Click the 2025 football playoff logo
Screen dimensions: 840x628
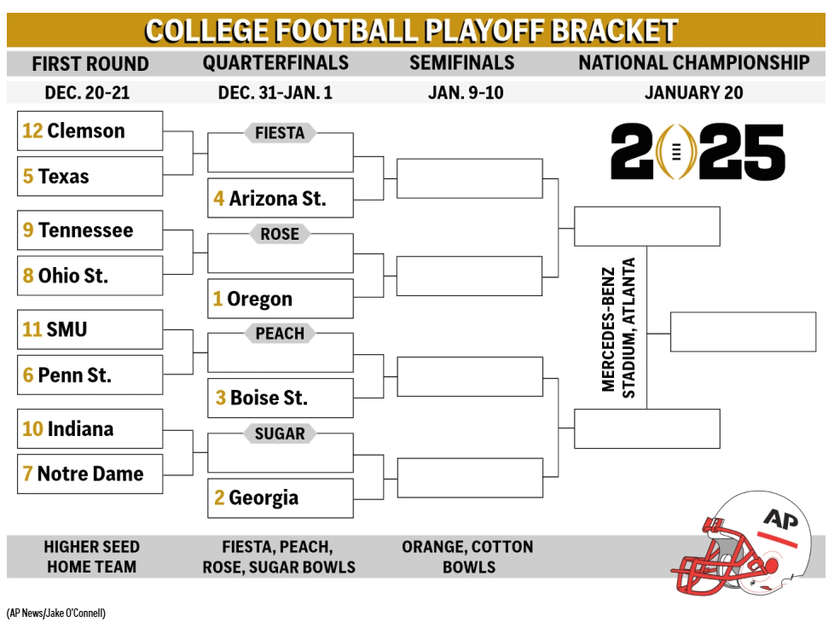(x=698, y=152)
